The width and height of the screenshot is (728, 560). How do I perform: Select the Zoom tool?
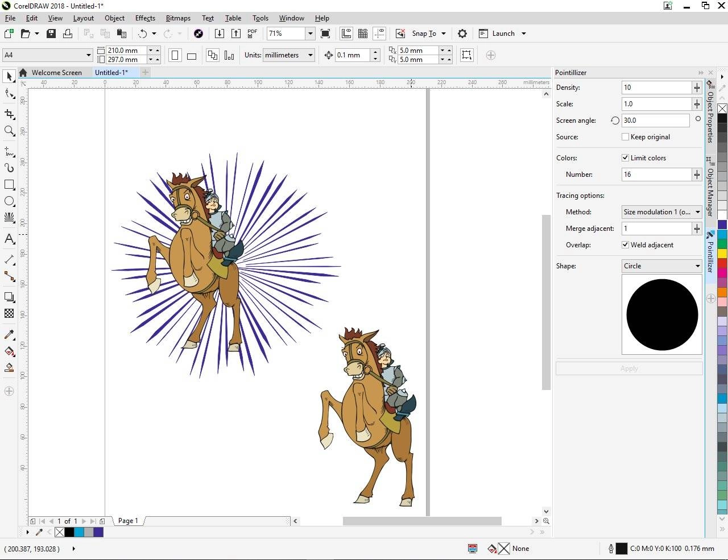(x=9, y=131)
